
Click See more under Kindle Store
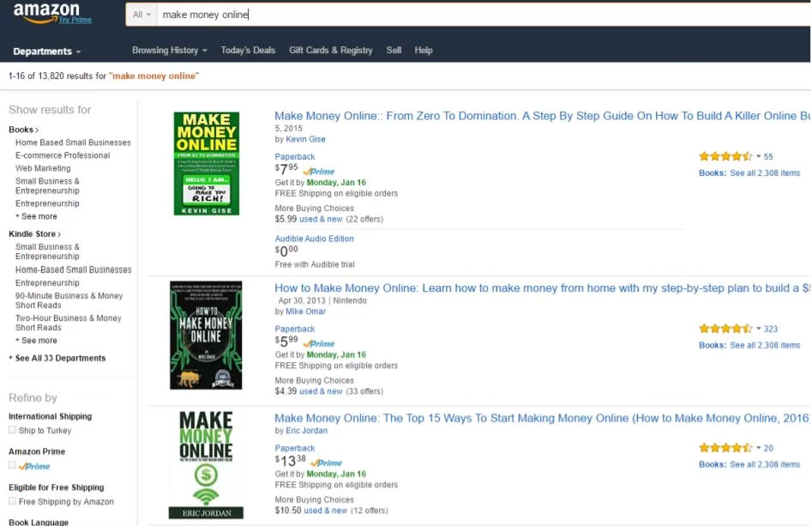(36, 341)
